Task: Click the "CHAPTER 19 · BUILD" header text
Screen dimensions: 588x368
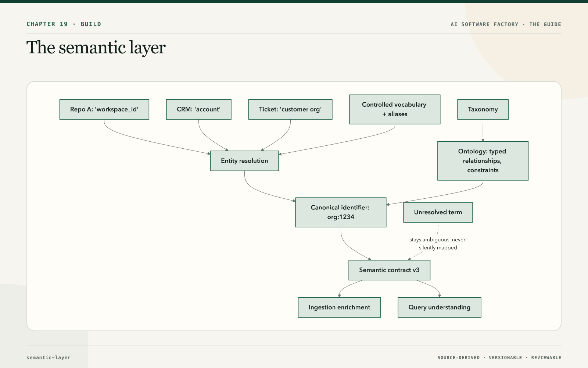Action: 64,24
